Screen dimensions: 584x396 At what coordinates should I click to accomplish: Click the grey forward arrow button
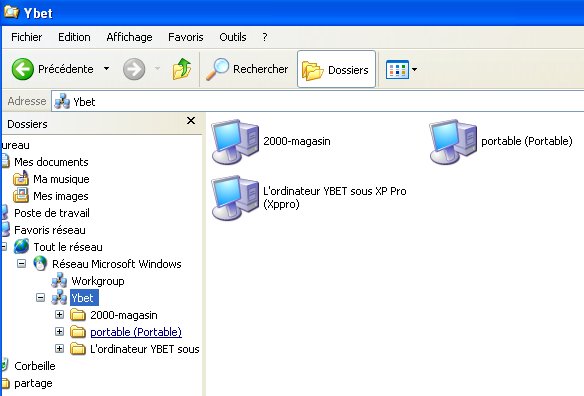[134, 69]
